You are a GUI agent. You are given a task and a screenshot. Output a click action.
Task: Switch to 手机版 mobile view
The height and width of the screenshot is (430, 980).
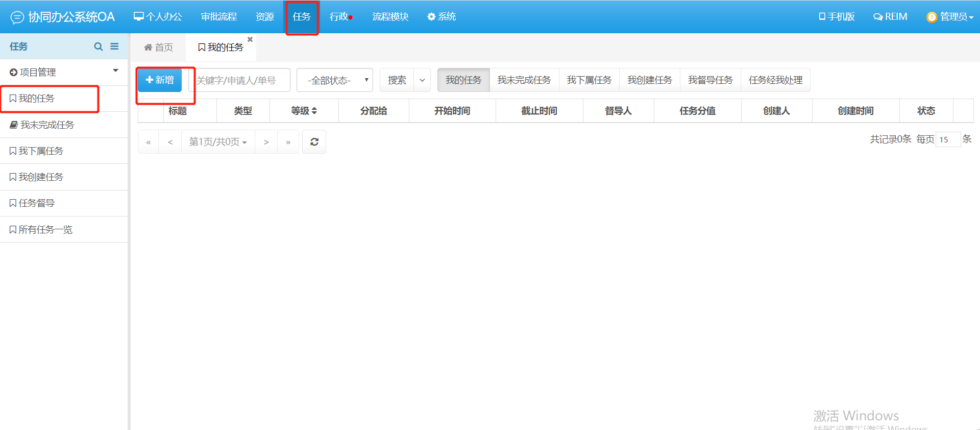point(837,17)
